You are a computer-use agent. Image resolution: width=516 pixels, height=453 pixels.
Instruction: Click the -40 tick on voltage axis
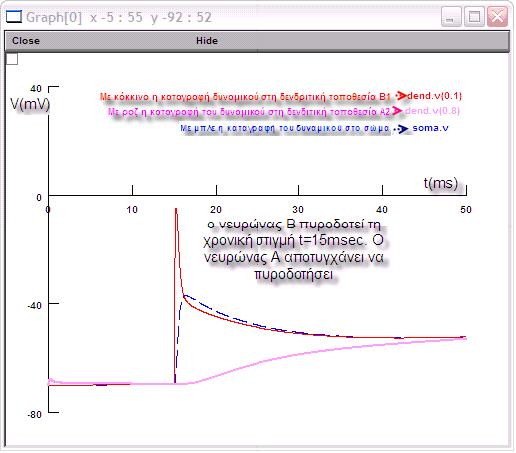coord(34,305)
